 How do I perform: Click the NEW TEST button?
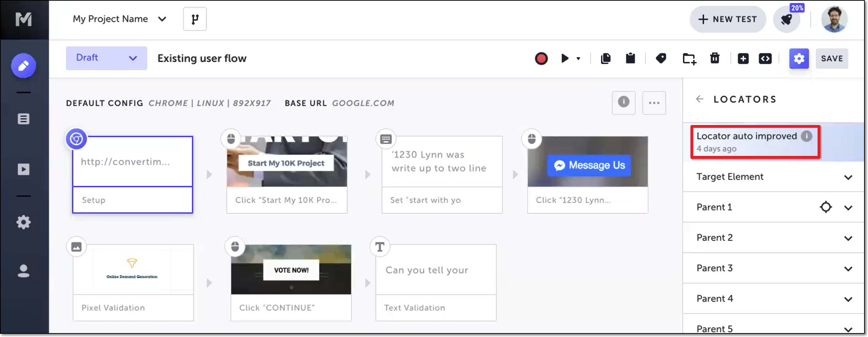pyautogui.click(x=728, y=19)
